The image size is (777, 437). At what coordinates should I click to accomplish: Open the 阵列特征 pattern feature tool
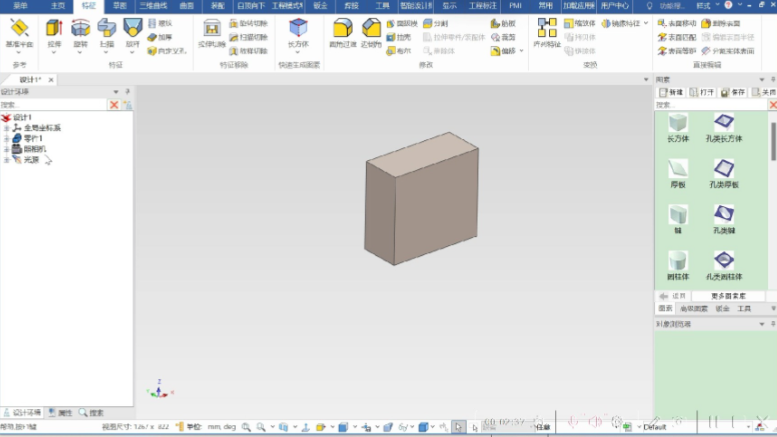coord(546,30)
